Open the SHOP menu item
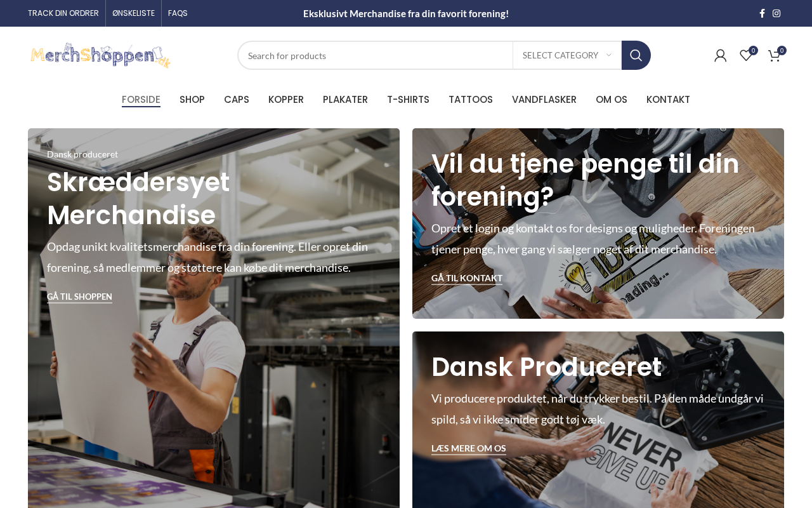The height and width of the screenshot is (508, 812). click(x=192, y=100)
